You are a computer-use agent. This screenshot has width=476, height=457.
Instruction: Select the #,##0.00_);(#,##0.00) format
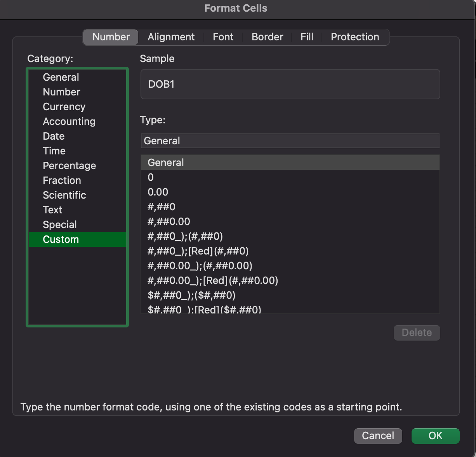coord(200,266)
